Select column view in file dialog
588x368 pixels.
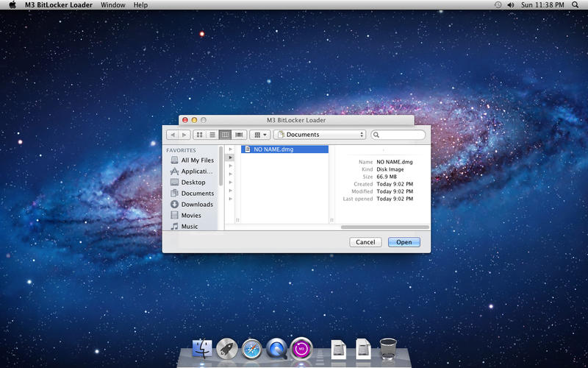pos(225,135)
